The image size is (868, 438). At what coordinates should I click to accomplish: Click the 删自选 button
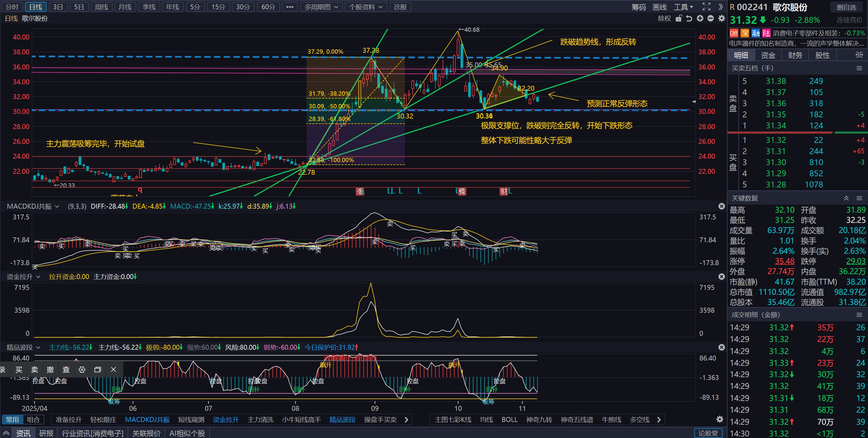click(x=846, y=7)
